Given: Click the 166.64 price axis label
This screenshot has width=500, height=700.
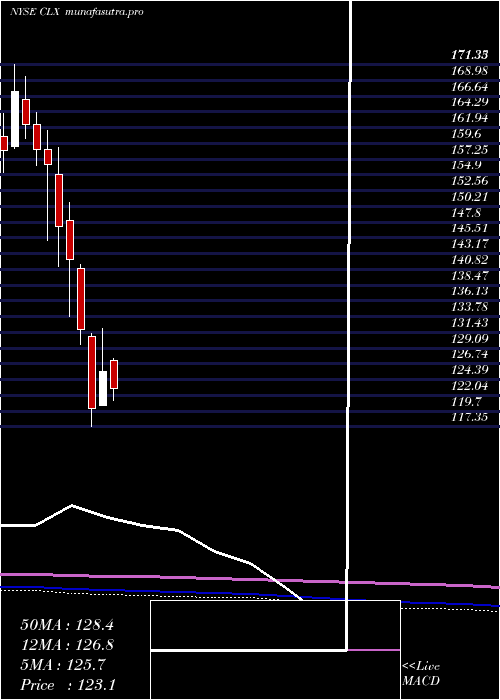Looking at the screenshot, I should click(x=470, y=87).
